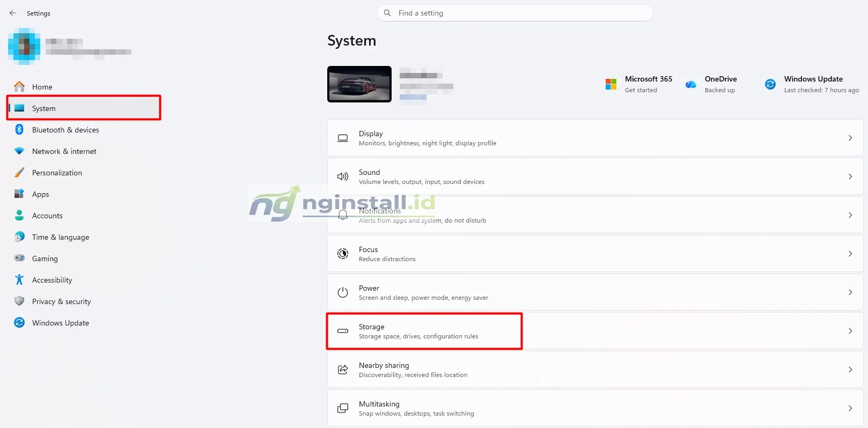Click the Accessibility figure icon
Screen dimensions: 868x428
tap(19, 279)
